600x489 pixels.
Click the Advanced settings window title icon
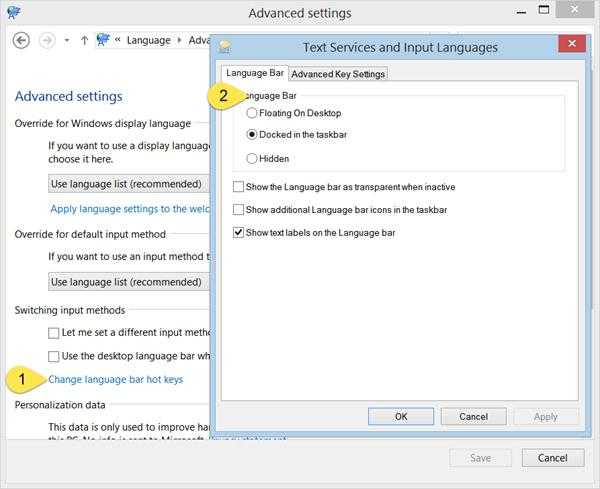click(x=14, y=12)
